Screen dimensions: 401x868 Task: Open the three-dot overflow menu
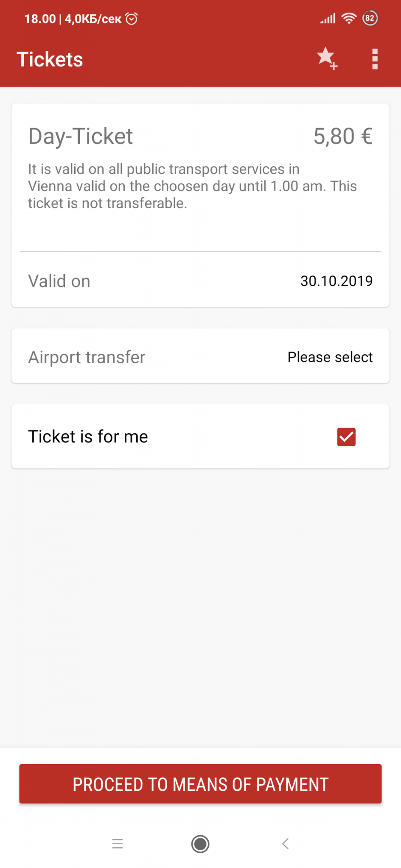click(375, 59)
